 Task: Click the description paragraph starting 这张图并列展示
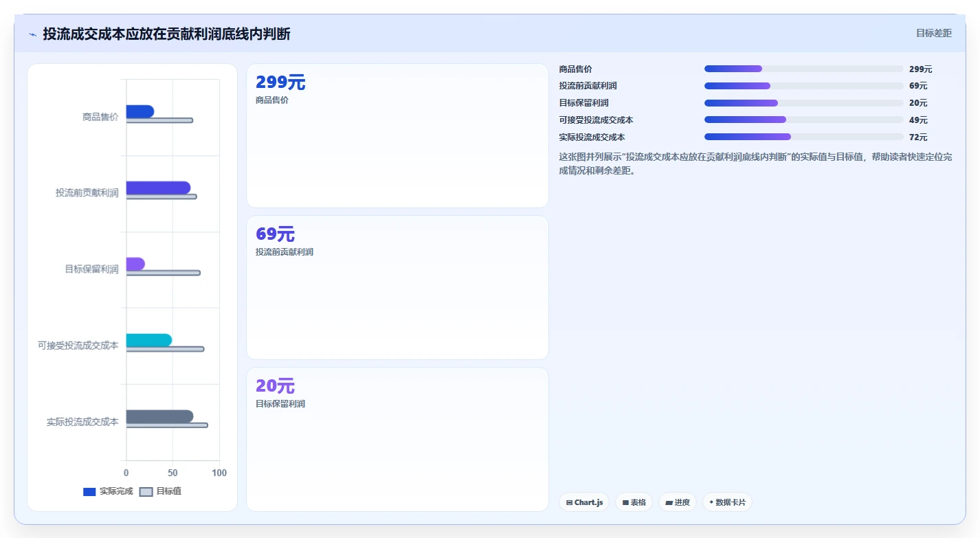coord(756,164)
